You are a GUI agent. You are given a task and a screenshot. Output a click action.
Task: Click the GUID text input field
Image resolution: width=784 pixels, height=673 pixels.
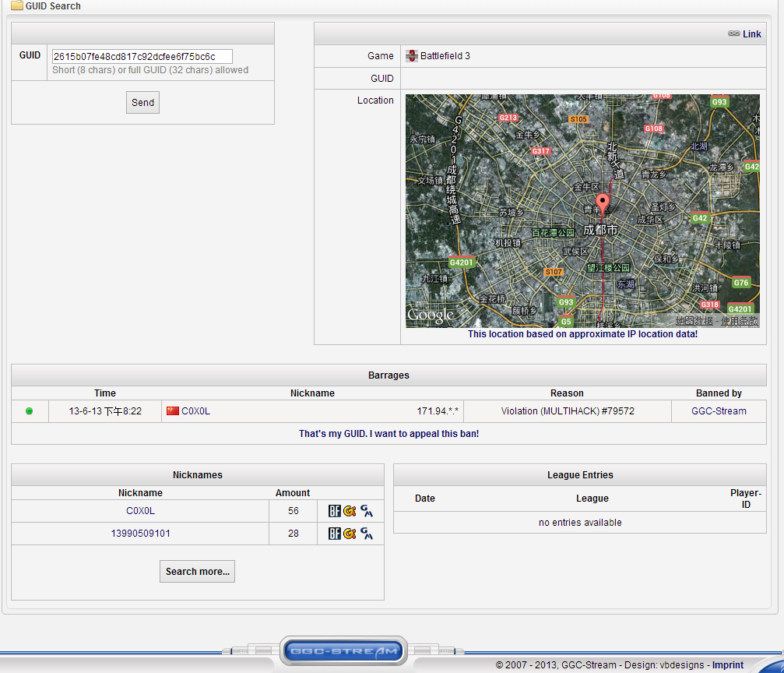(x=142, y=57)
